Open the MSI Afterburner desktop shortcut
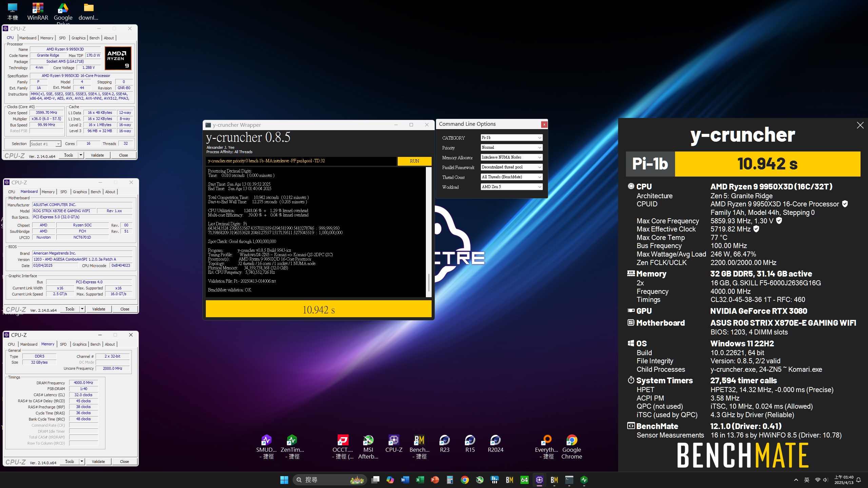868x488 pixels. pyautogui.click(x=368, y=447)
